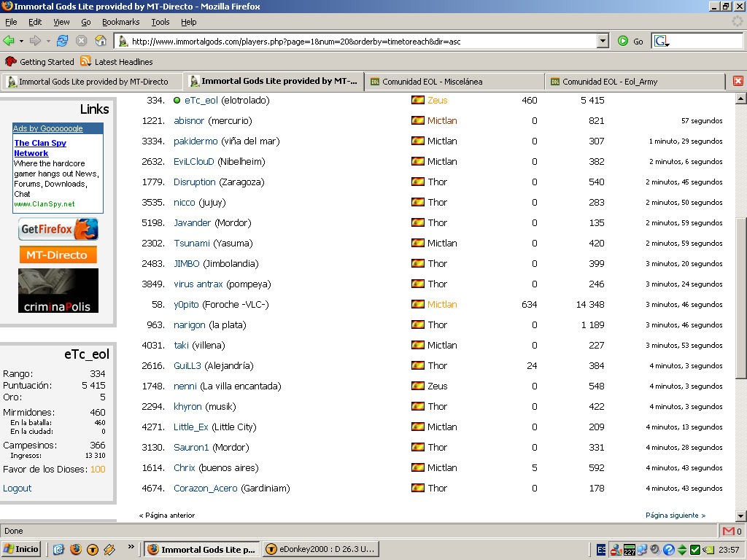Image resolution: width=747 pixels, height=560 pixels.
Task: Click the green checkmark tray icon
Action: [x=695, y=550]
